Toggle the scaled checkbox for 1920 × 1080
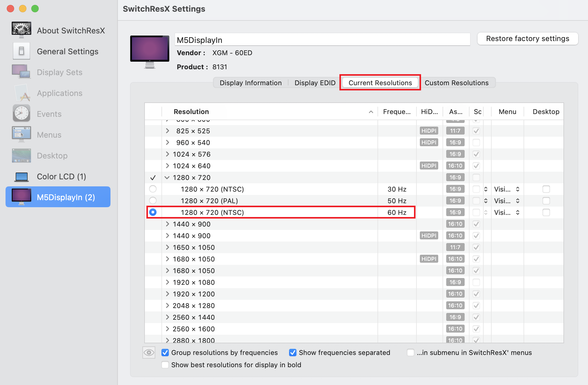 pyautogui.click(x=476, y=282)
